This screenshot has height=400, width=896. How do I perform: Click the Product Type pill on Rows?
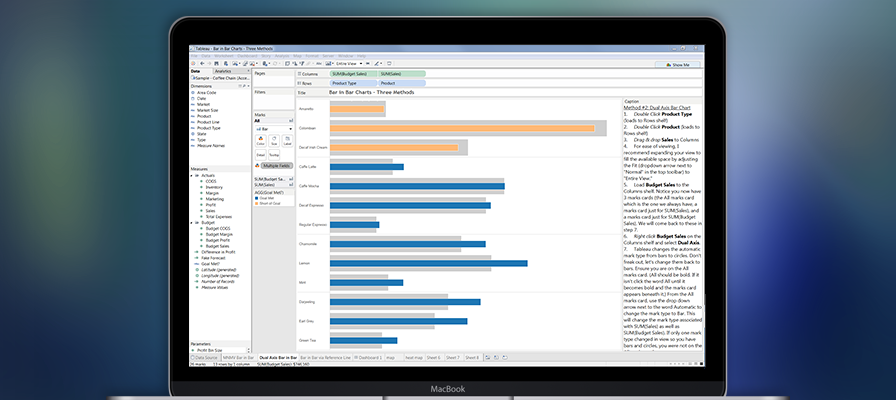pyautogui.click(x=353, y=83)
